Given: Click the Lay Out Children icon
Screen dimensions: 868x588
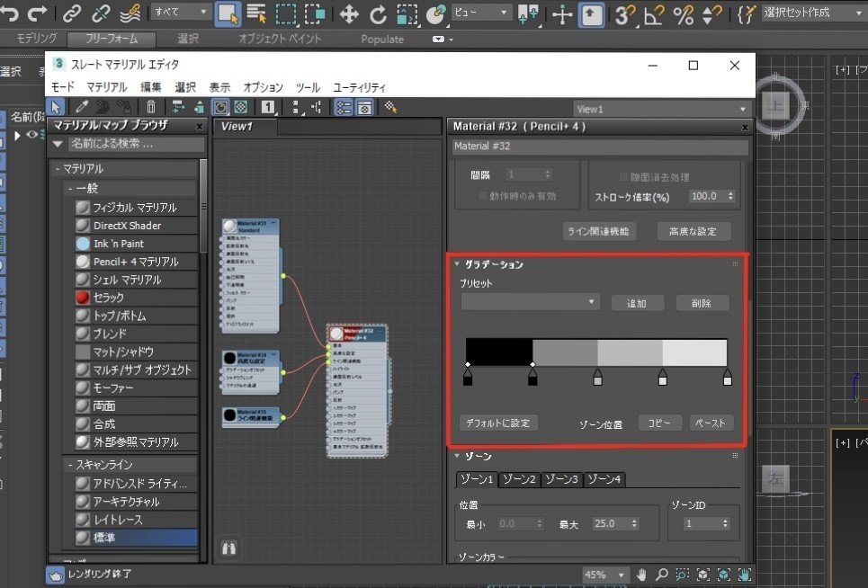Looking at the screenshot, I should (316, 107).
